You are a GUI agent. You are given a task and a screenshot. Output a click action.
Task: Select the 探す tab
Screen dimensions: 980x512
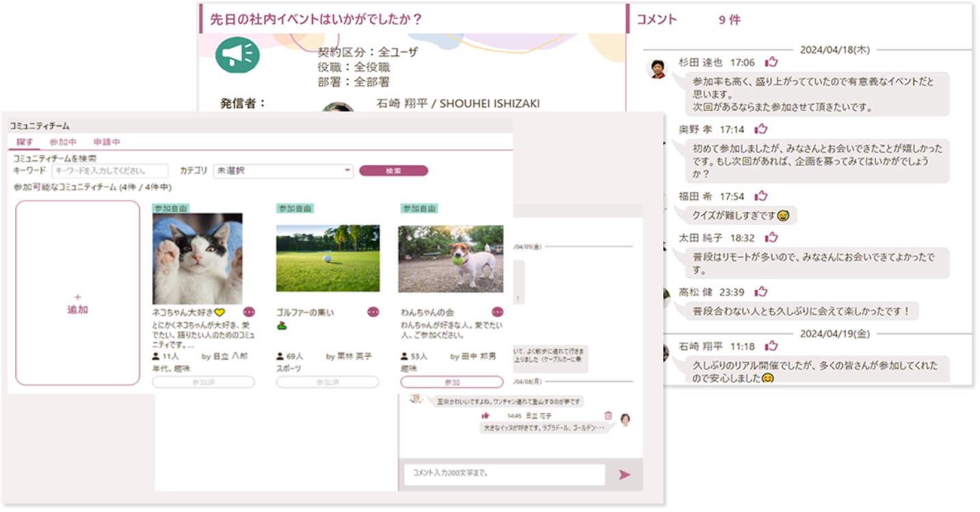[x=25, y=142]
